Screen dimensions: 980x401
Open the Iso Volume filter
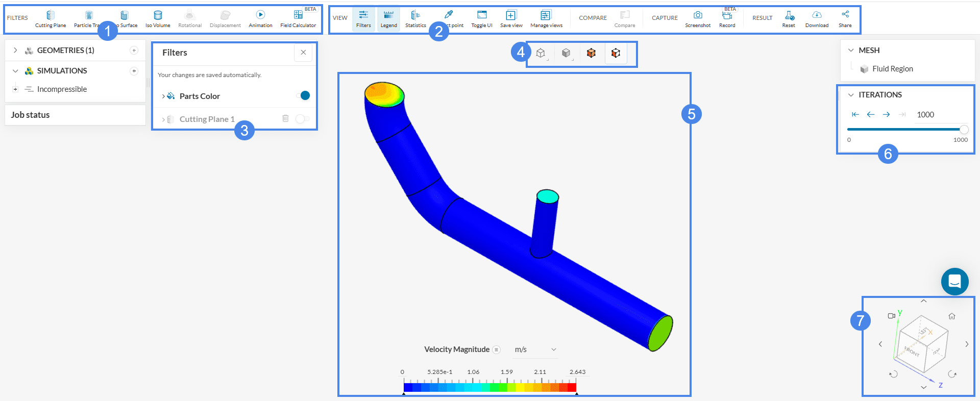[158, 19]
